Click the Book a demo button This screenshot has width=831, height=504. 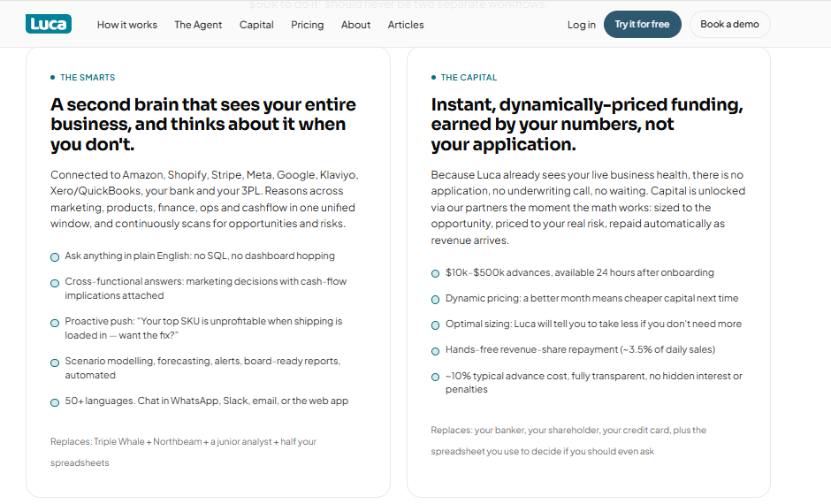click(729, 25)
